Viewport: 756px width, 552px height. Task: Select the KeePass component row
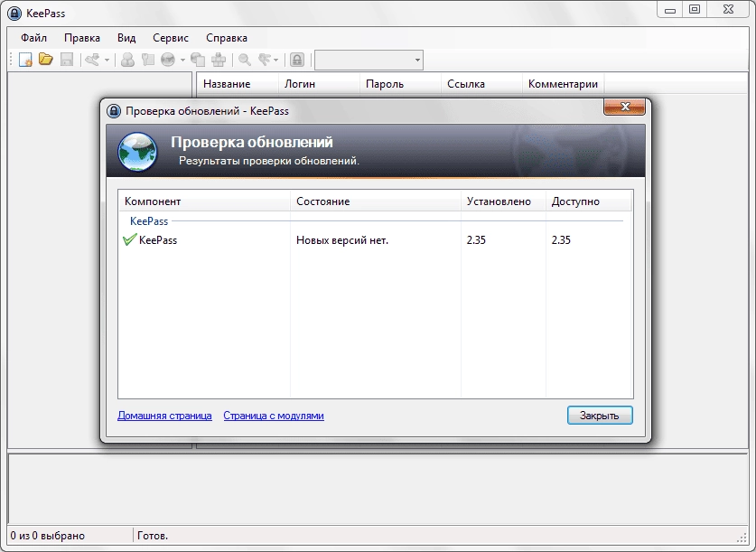(376, 240)
